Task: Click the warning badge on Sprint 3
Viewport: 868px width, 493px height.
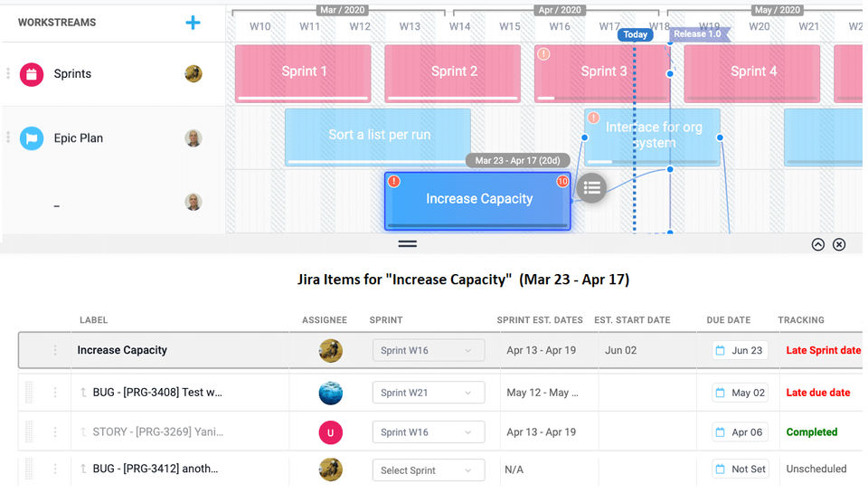Action: click(543, 54)
